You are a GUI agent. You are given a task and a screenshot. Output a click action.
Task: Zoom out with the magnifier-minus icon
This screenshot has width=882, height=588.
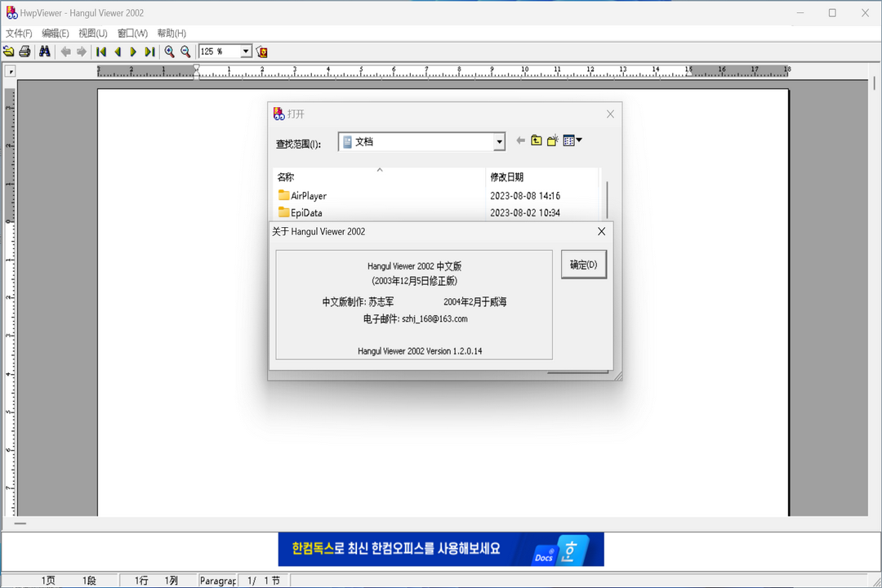pyautogui.click(x=185, y=51)
